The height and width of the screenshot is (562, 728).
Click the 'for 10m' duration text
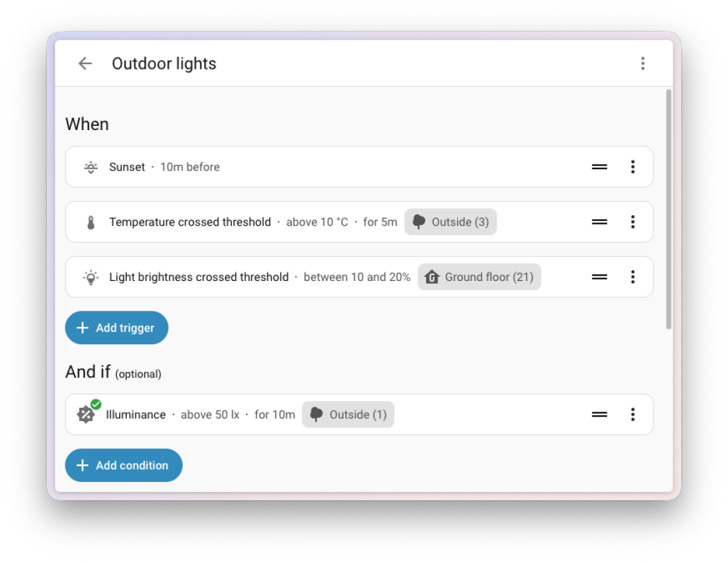point(275,414)
